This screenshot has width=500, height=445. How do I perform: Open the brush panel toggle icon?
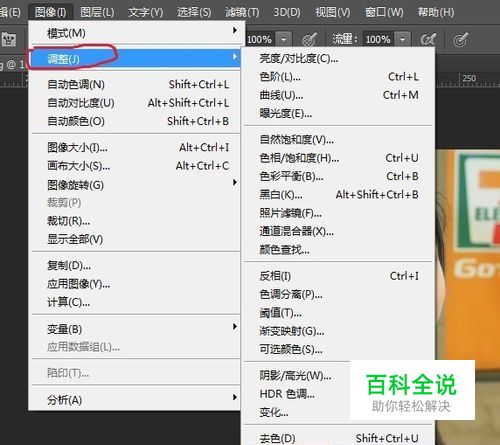click(x=9, y=40)
